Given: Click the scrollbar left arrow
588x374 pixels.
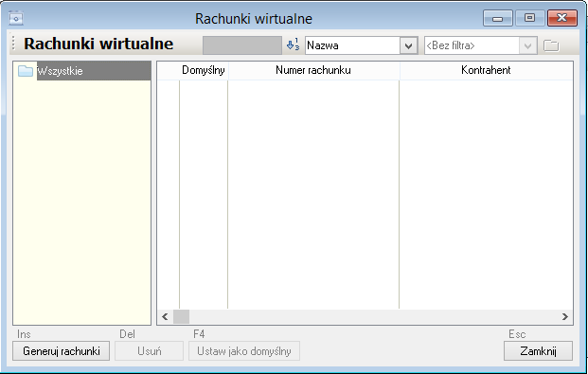Looking at the screenshot, I should [165, 316].
